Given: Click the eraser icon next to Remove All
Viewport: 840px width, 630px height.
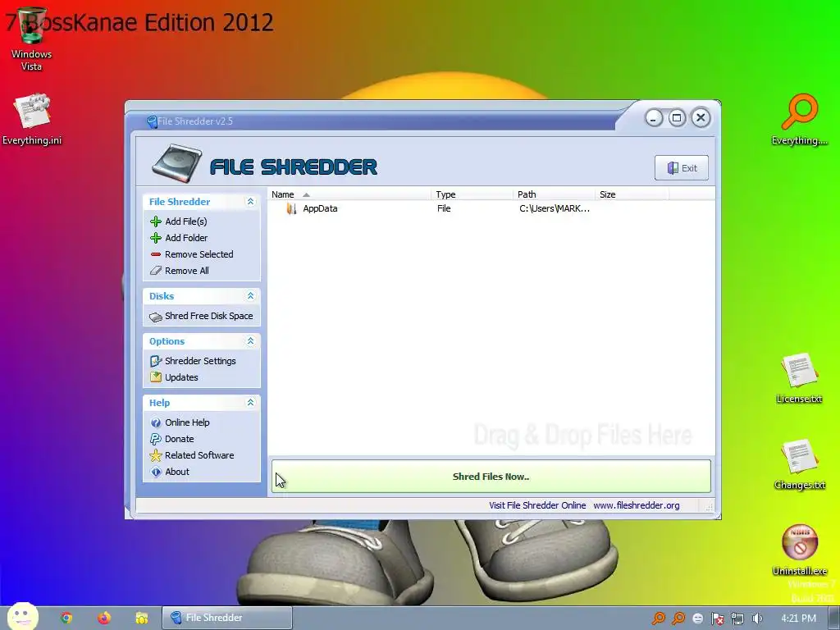Looking at the screenshot, I should click(x=156, y=271).
